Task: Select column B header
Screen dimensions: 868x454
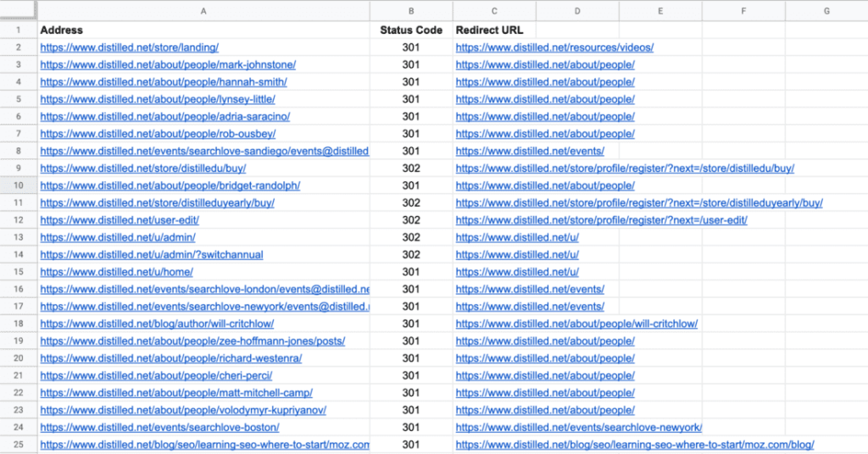Action: [x=411, y=10]
